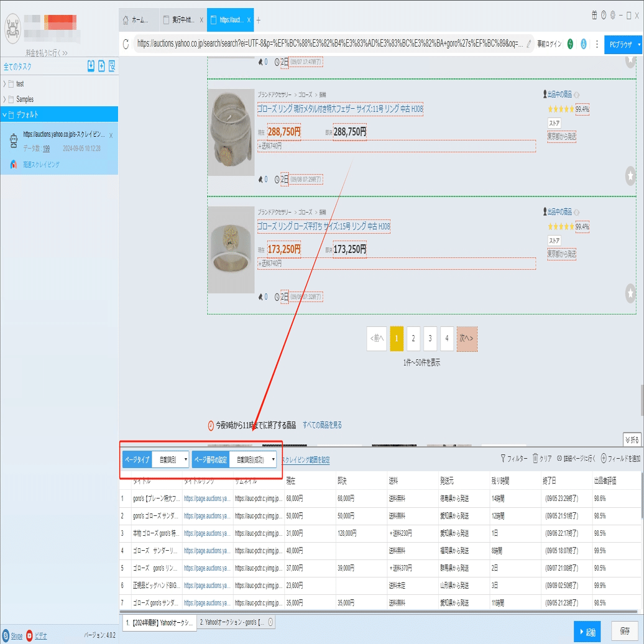
Task: Expand the Samples folder
Action: 4,99
